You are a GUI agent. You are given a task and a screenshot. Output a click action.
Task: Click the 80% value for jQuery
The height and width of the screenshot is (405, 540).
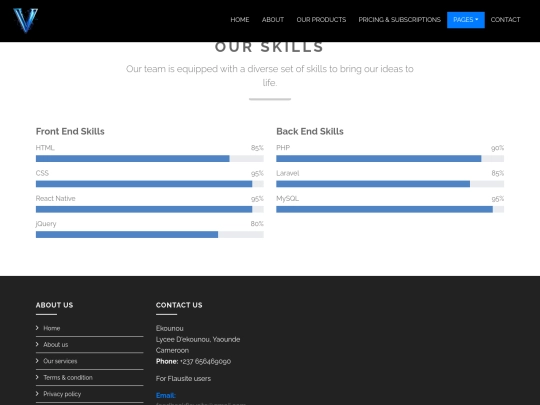coord(257,224)
